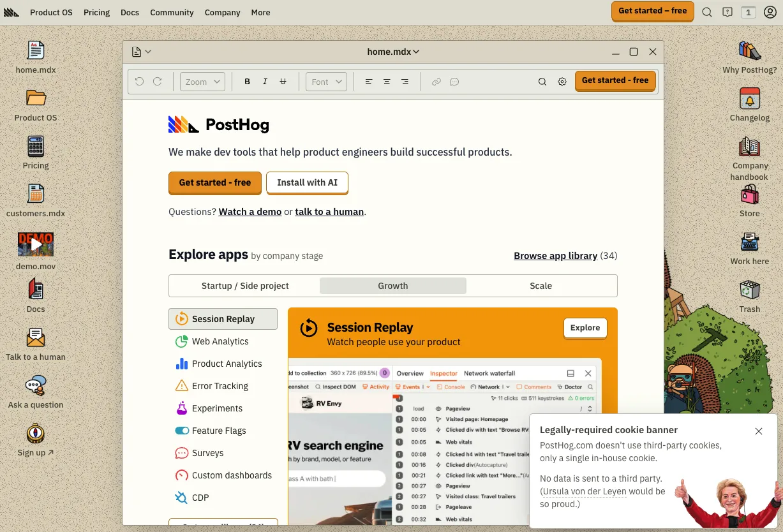
Task: Center align text in toolbar
Action: [x=387, y=82]
